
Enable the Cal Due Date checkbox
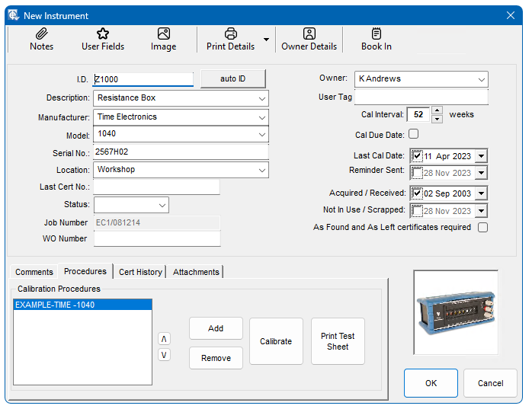point(414,134)
